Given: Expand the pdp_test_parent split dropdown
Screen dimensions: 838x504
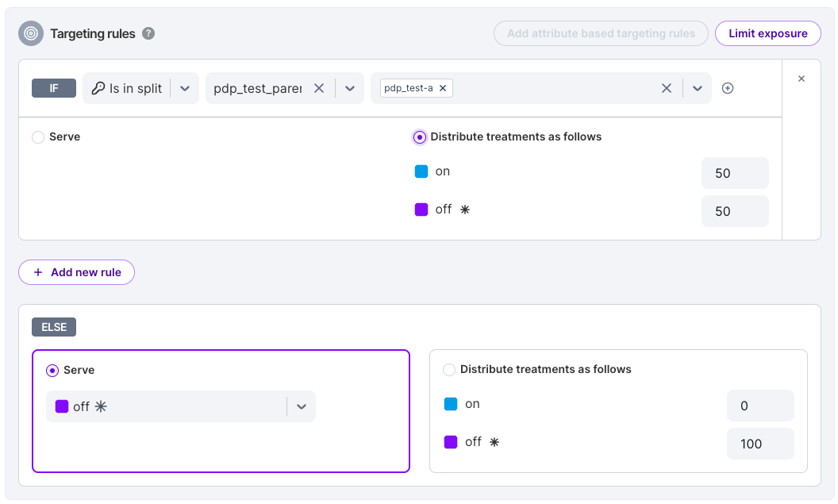Looking at the screenshot, I should pos(349,88).
